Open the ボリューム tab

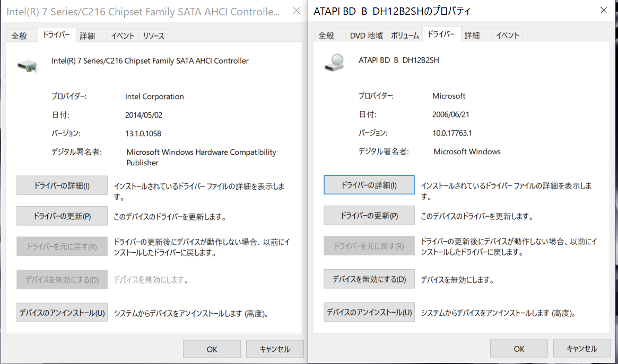coord(405,35)
